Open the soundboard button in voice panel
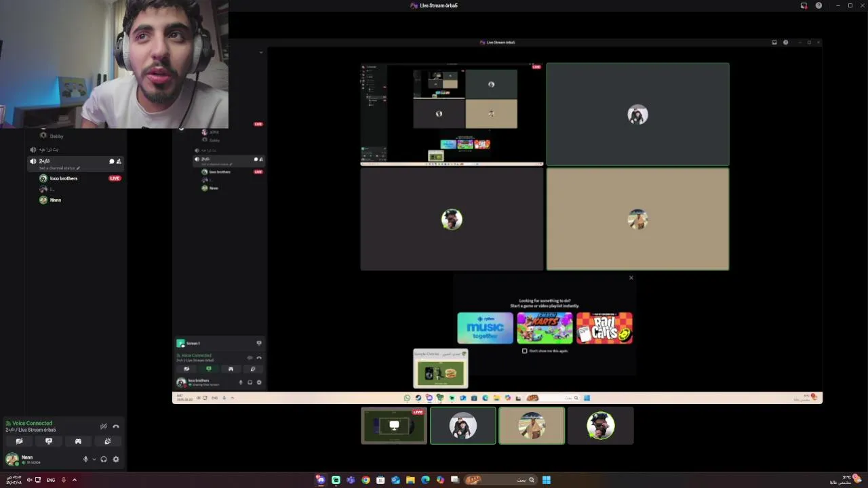The height and width of the screenshot is (488, 868). click(107, 441)
